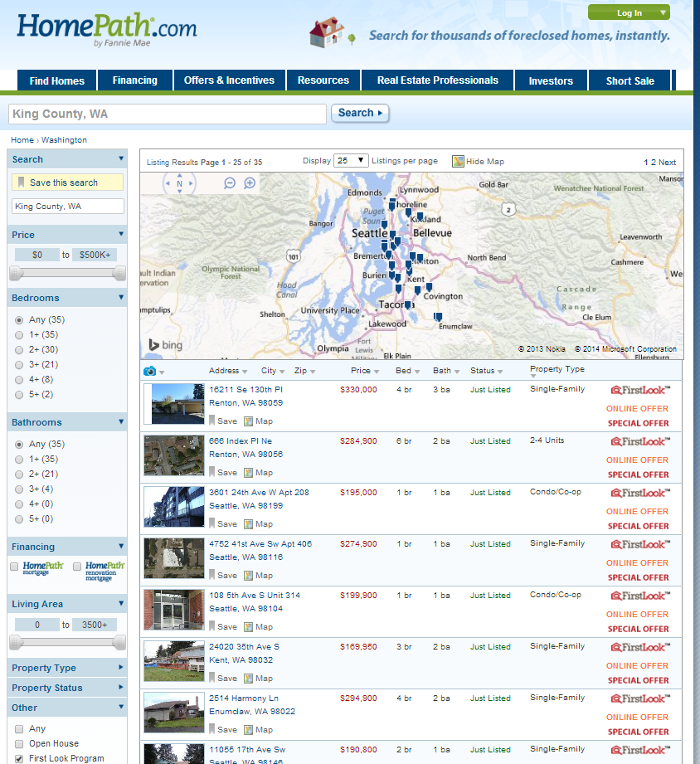Click the camera photo column icon

[149, 372]
